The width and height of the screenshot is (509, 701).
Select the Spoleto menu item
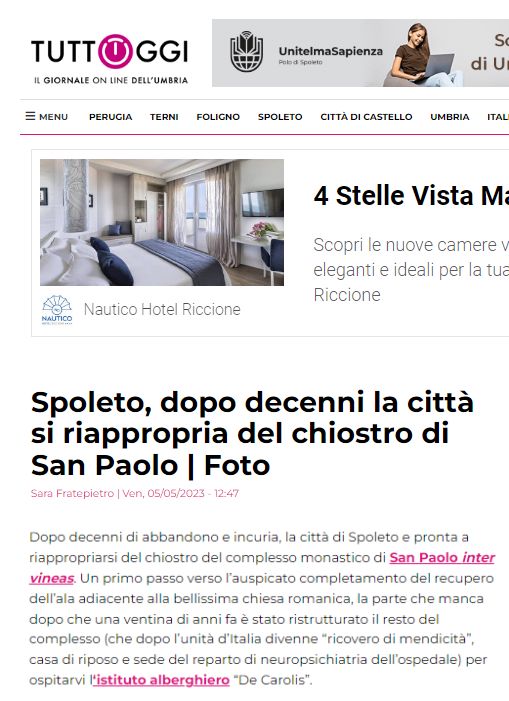[x=280, y=117]
